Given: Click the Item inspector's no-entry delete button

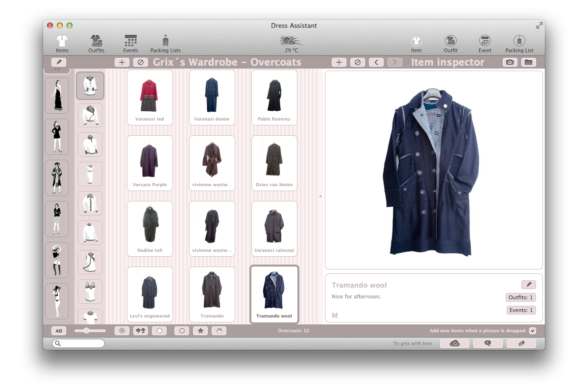Looking at the screenshot, I should point(358,62).
